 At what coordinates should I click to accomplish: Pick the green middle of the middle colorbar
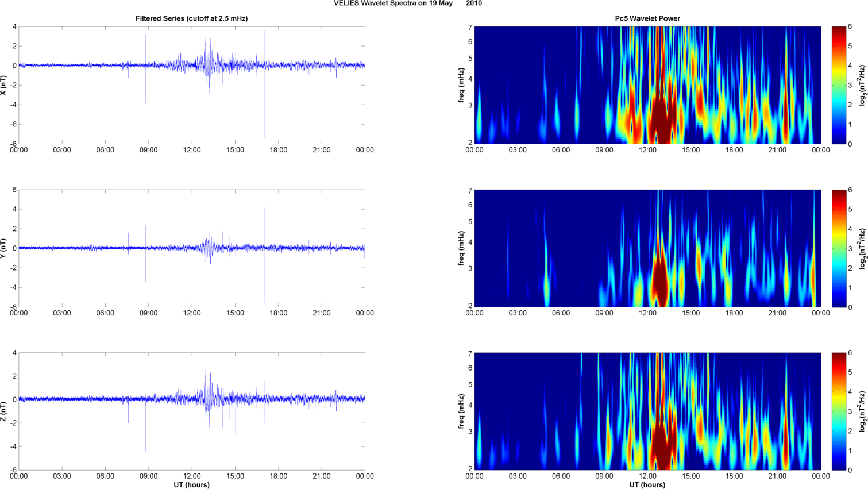[x=839, y=248]
